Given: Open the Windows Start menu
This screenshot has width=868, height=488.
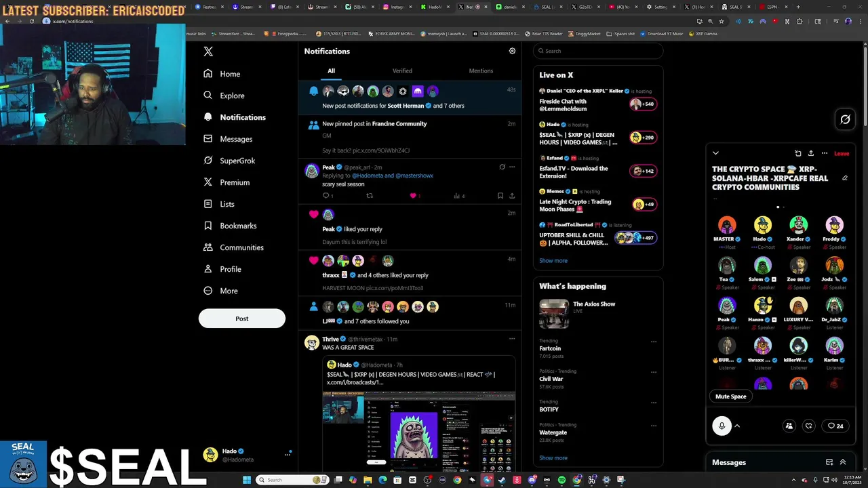Looking at the screenshot, I should (x=247, y=480).
